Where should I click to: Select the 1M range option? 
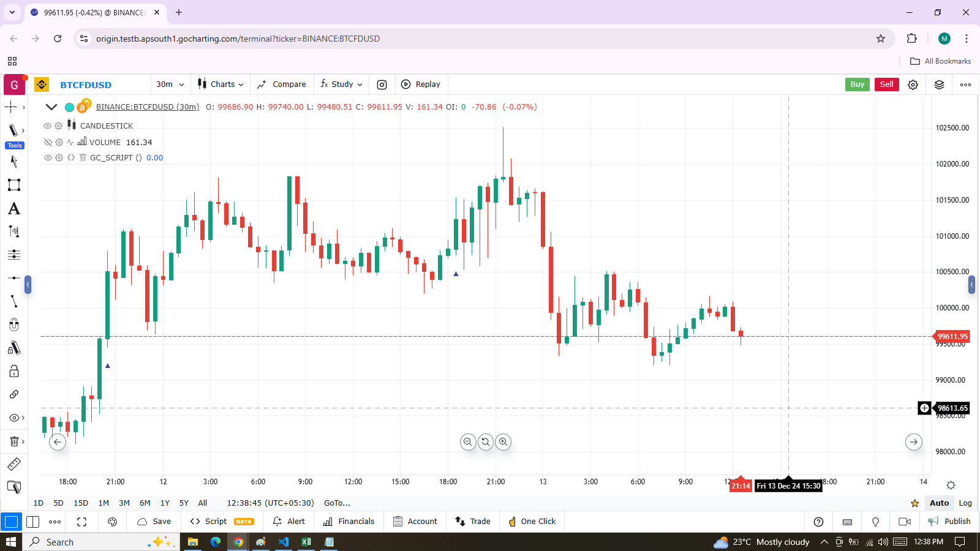104,503
